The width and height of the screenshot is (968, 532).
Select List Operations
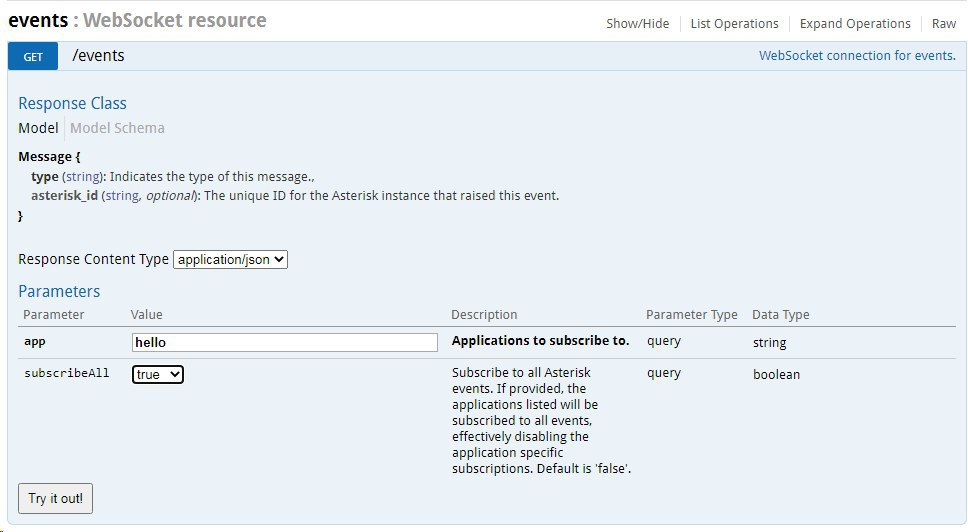[x=734, y=24]
